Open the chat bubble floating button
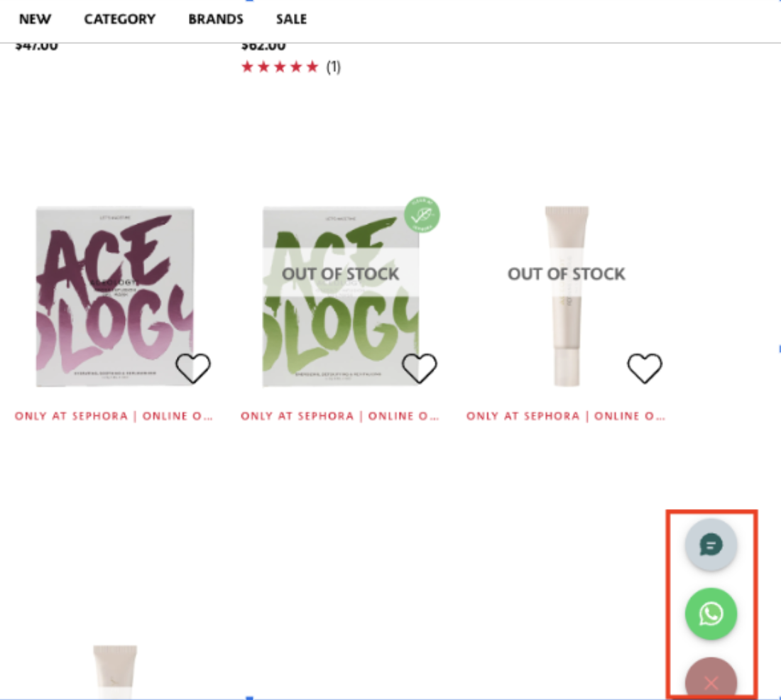This screenshot has height=700, width=781. click(x=711, y=545)
